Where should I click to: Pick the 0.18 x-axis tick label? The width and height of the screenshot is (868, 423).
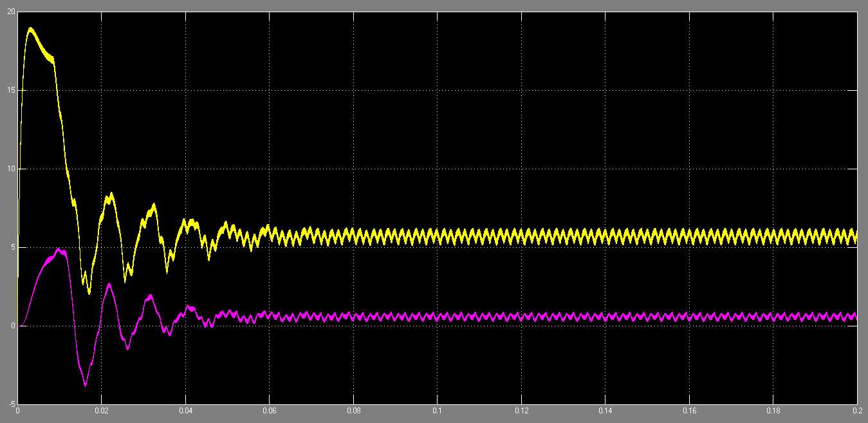click(773, 410)
